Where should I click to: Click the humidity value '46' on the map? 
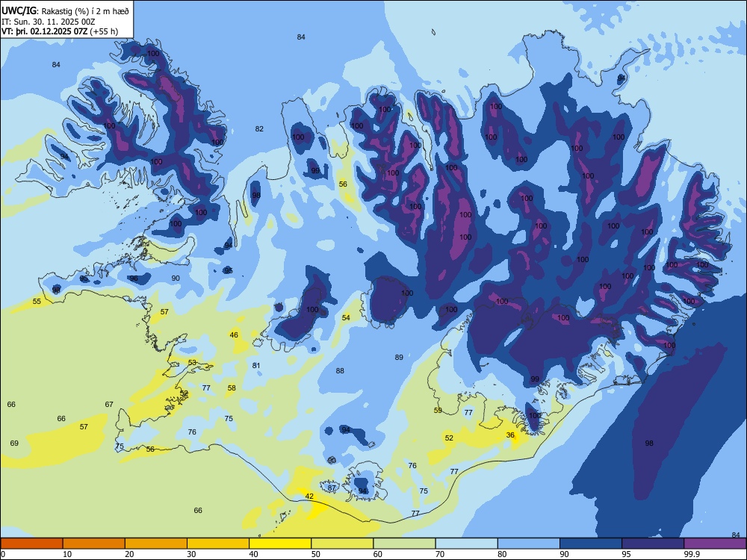234,335
